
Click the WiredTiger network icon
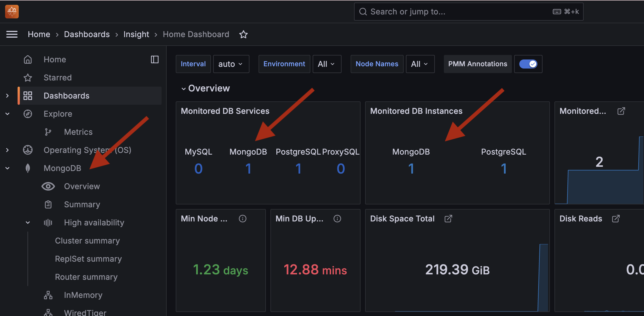[48, 313]
